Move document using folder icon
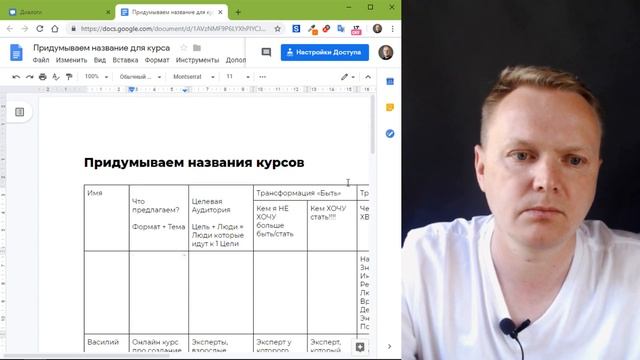This screenshot has height=360, width=640. [197, 48]
